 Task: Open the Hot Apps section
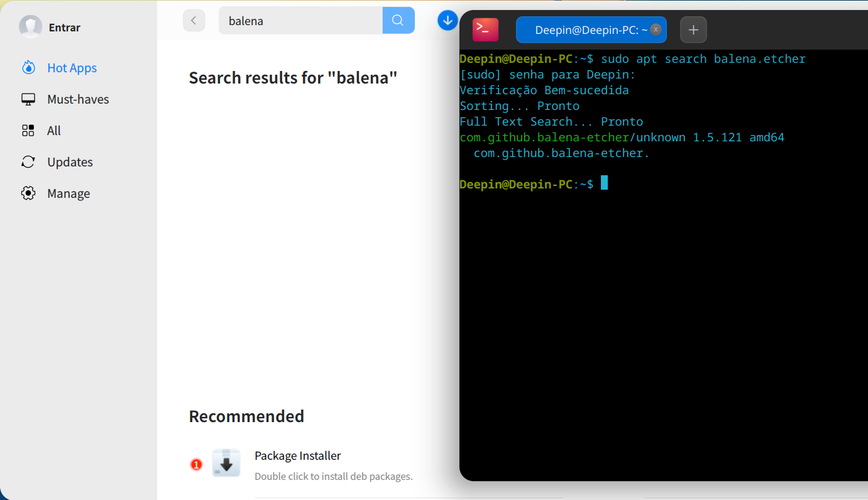[72, 68]
